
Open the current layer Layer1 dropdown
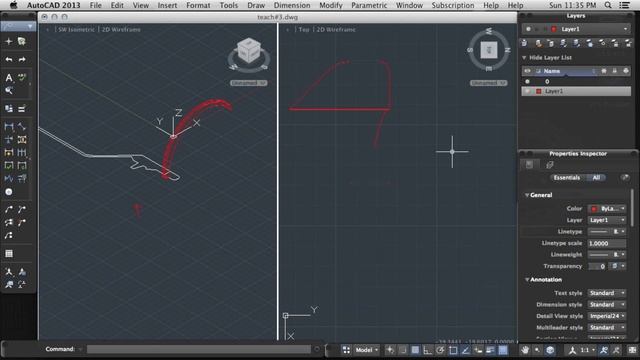[x=576, y=29]
